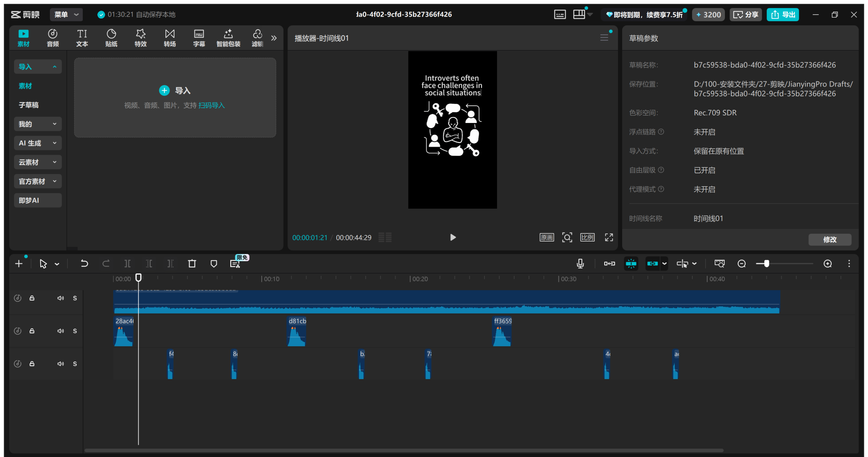Image resolution: width=868 pixels, height=457 pixels.
Task: Click the marker shield icon
Action: (214, 264)
